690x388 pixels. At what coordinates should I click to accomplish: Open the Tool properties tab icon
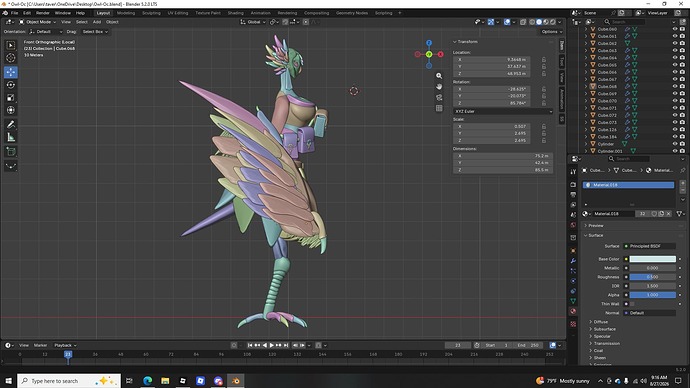pos(573,172)
